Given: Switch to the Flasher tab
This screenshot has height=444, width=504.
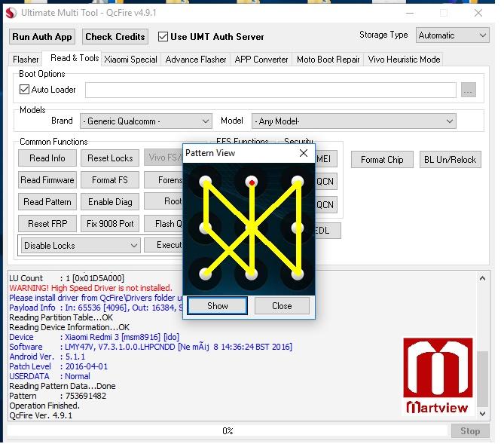Looking at the screenshot, I should coord(26,60).
